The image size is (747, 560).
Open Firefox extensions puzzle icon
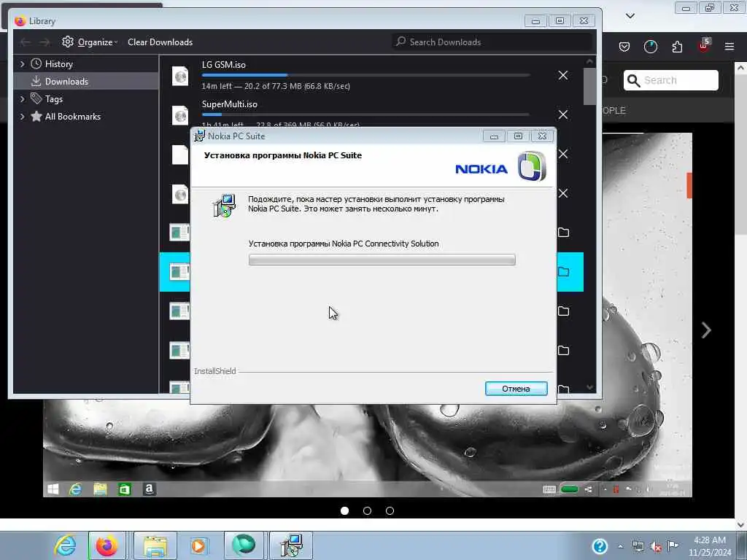[x=677, y=47]
